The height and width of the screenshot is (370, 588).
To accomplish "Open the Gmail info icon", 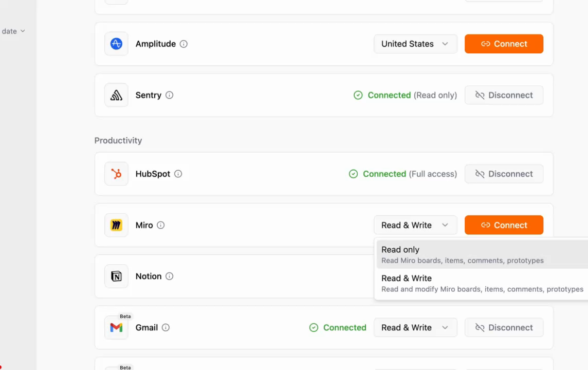I will pos(166,328).
